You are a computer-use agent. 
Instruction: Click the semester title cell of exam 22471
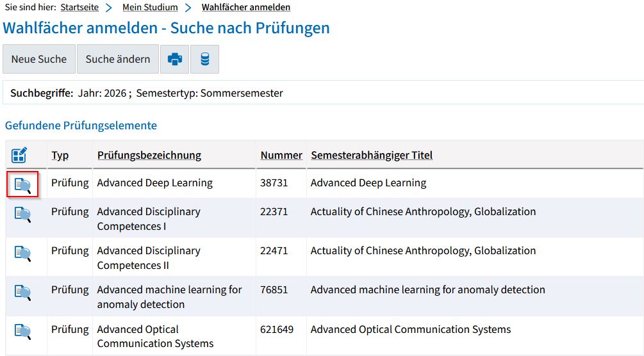[423, 250]
